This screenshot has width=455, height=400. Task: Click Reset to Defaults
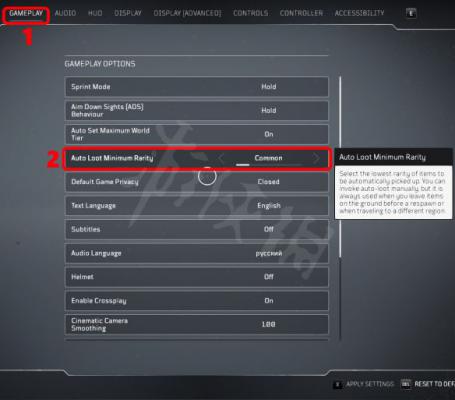pos(435,384)
